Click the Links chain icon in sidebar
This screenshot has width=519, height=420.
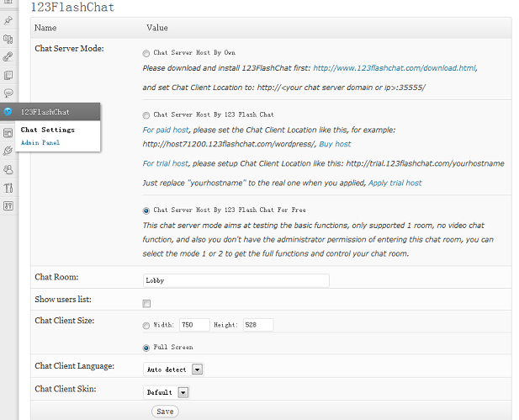click(x=8, y=56)
